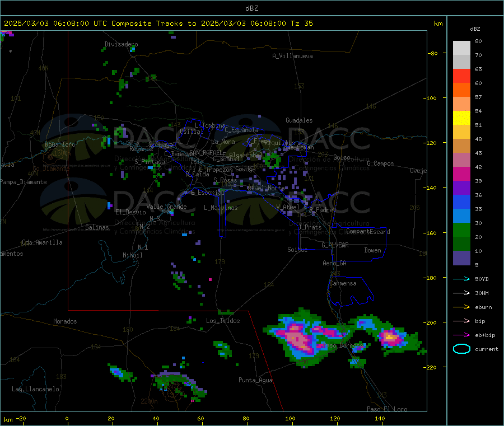Click the 'Pampa_Diamante' map label
504x426 pixels.
pyautogui.click(x=23, y=182)
